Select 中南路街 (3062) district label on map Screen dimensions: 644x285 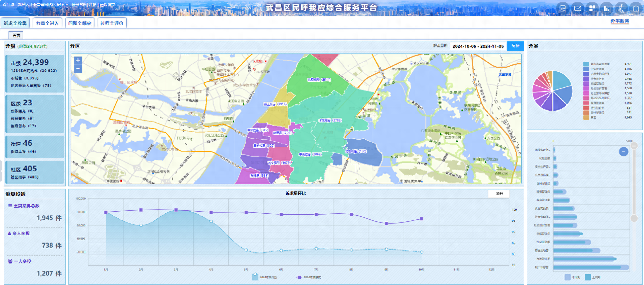click(310, 154)
